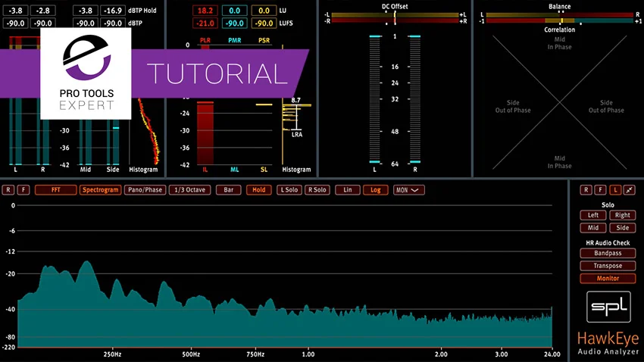Click the -2.8 dBTP Hold value

pos(42,11)
